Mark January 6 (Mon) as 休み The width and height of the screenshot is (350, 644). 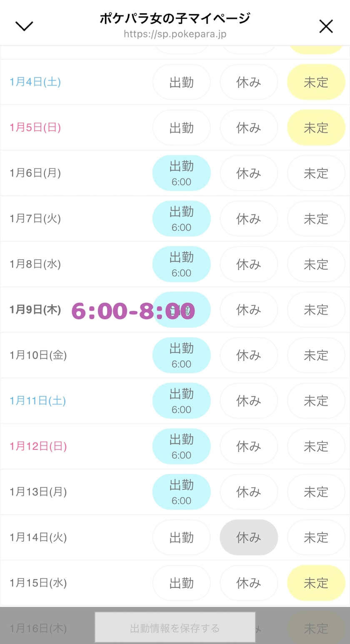coord(249,173)
